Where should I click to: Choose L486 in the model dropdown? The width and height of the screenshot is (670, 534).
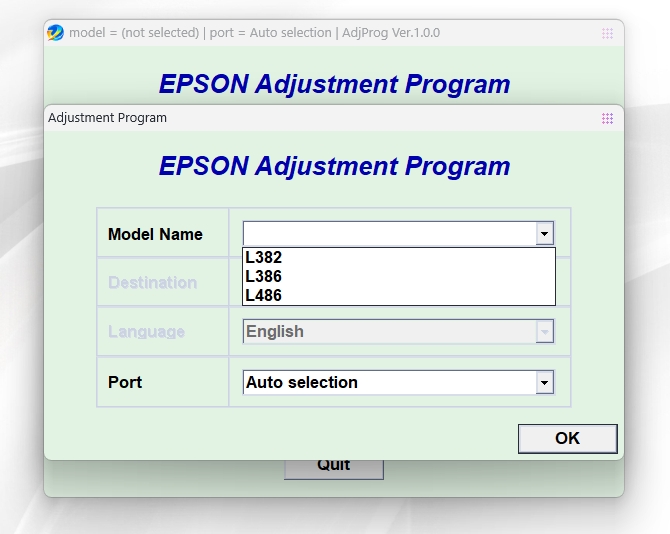coord(399,295)
